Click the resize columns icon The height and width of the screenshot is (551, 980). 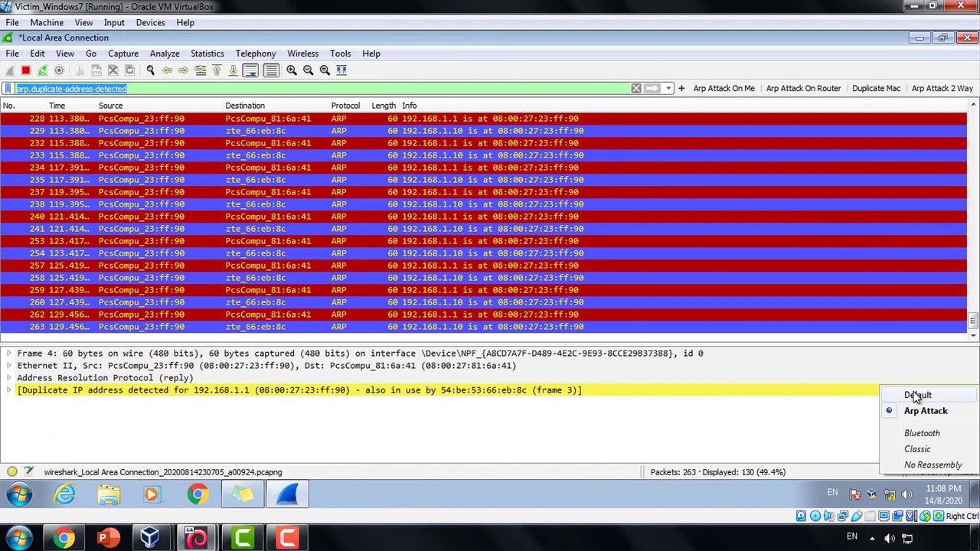[x=341, y=70]
